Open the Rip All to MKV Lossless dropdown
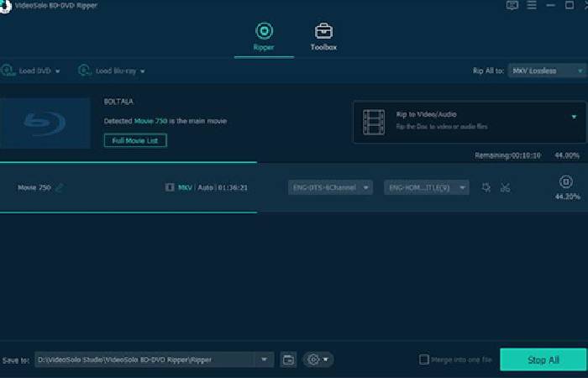 click(547, 71)
